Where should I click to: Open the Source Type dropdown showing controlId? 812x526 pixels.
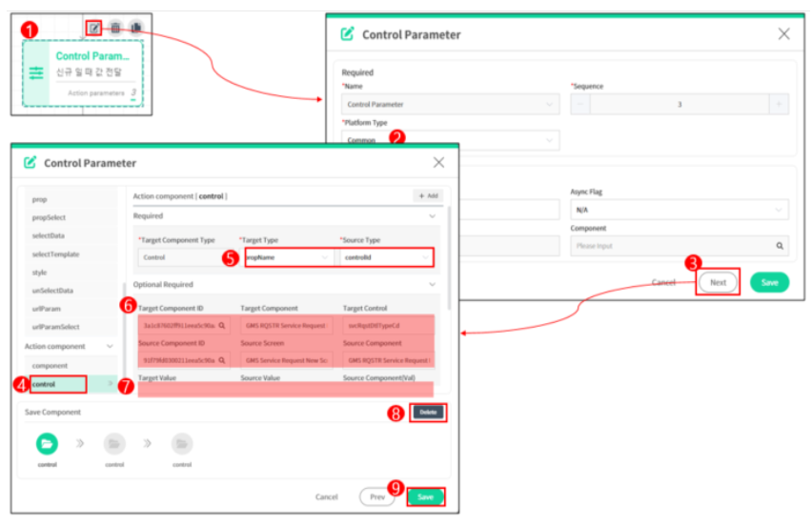(386, 257)
